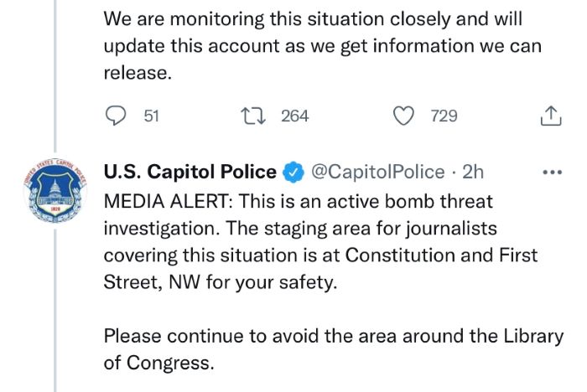Open the U.S. Capitol Police avatar
The height and width of the screenshot is (392, 587).
click(55, 191)
